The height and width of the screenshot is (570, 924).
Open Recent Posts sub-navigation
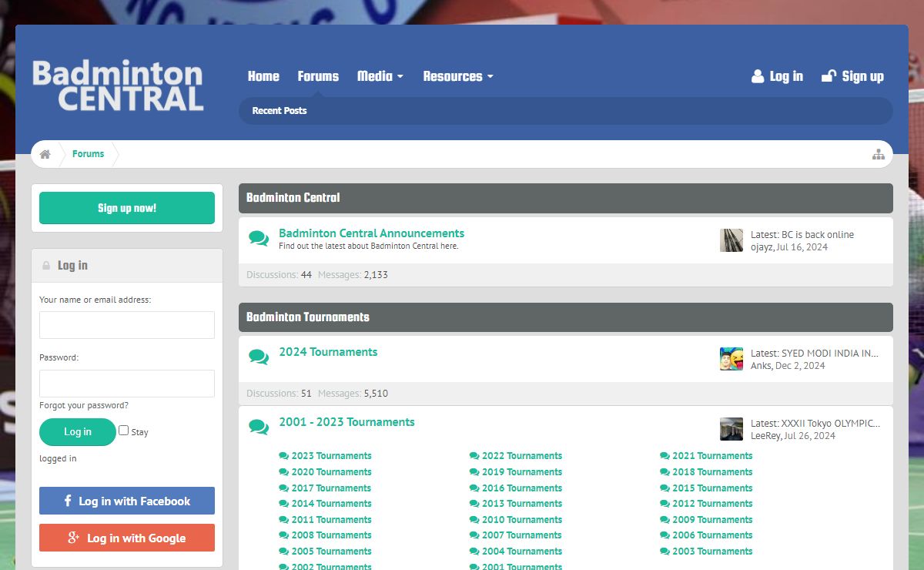[280, 111]
